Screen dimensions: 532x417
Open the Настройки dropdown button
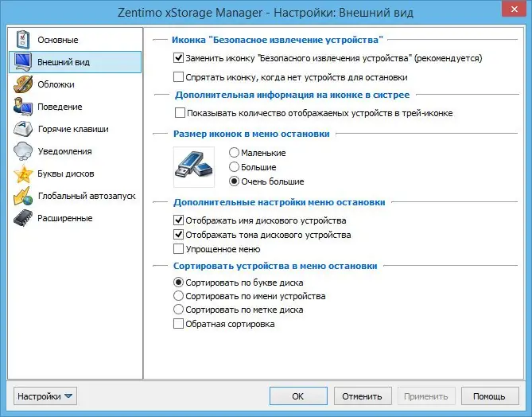[45, 396]
